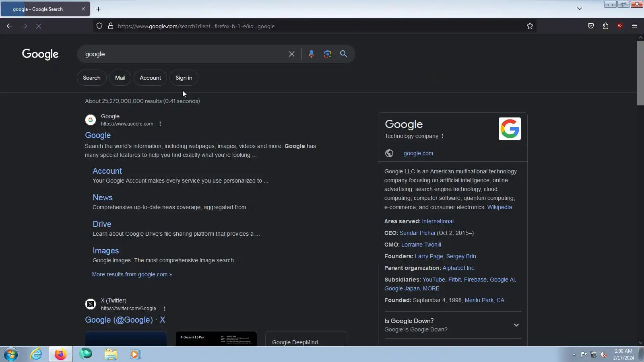Viewport: 644px width, 362px height.
Task: Search by image with the Lens icon
Action: 328,54
